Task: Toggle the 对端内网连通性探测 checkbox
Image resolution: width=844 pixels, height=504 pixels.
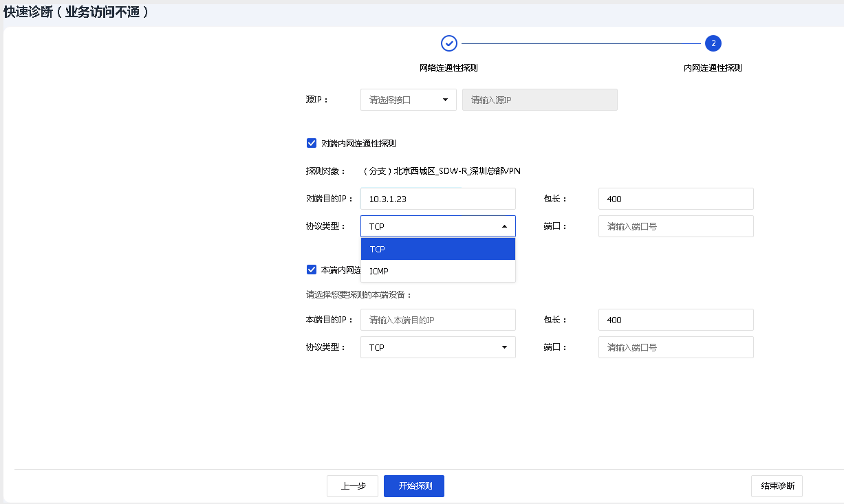Action: (x=312, y=144)
